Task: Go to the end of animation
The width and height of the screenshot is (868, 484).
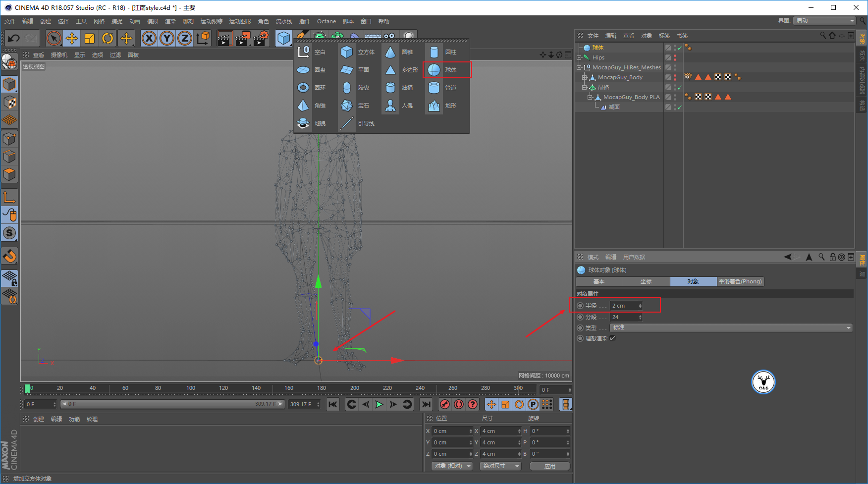Action: point(426,404)
